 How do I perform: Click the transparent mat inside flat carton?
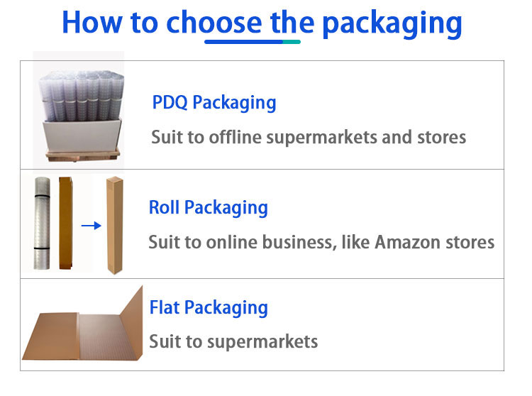tap(109, 337)
